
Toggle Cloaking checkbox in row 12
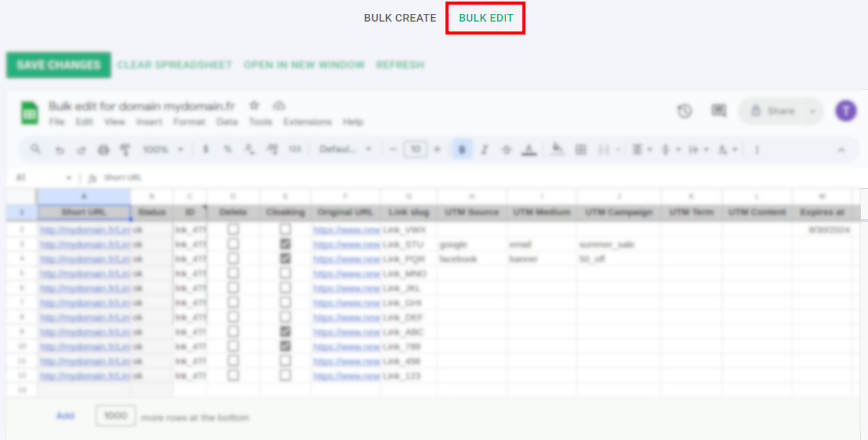[286, 375]
